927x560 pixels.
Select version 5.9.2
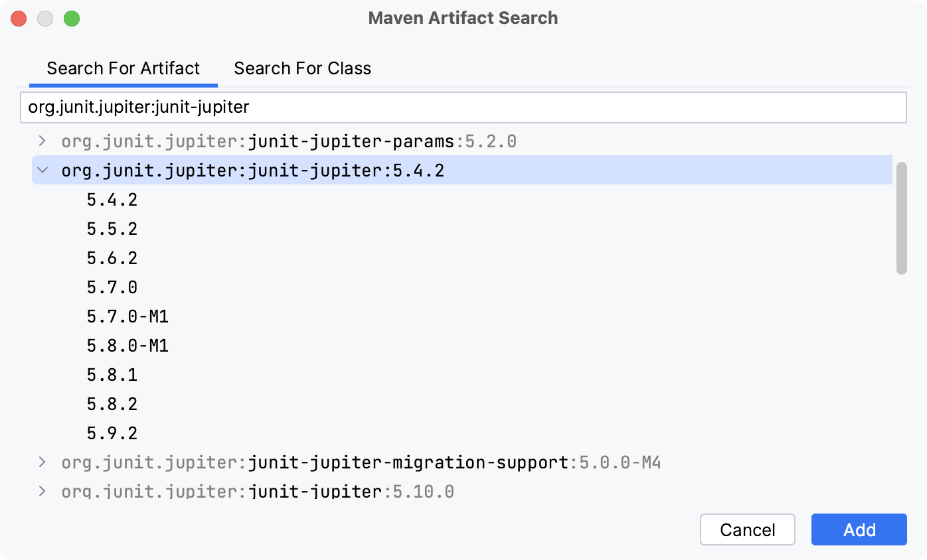coord(112,433)
